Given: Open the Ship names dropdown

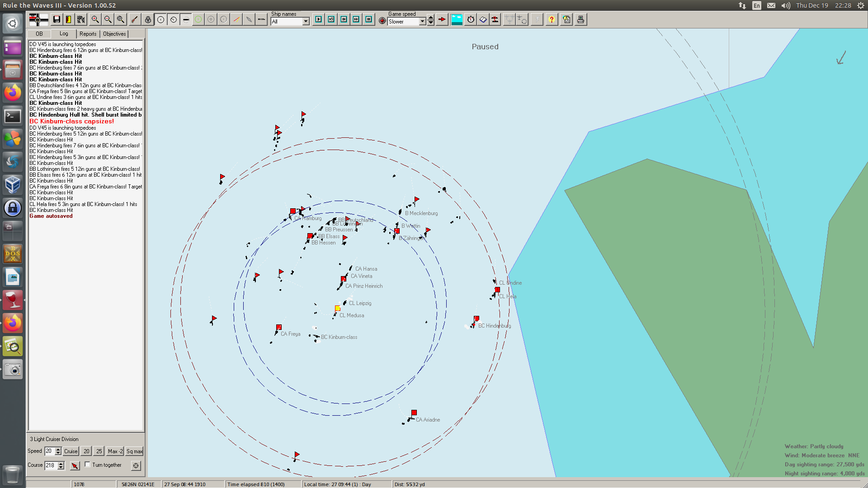Looking at the screenshot, I should (x=306, y=22).
